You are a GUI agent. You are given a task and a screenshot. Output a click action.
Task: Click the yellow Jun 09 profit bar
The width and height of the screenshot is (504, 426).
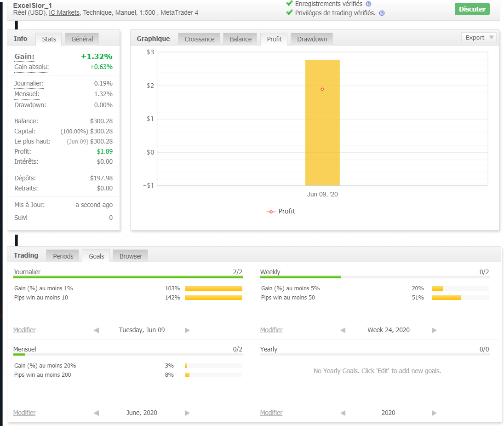pos(322,138)
